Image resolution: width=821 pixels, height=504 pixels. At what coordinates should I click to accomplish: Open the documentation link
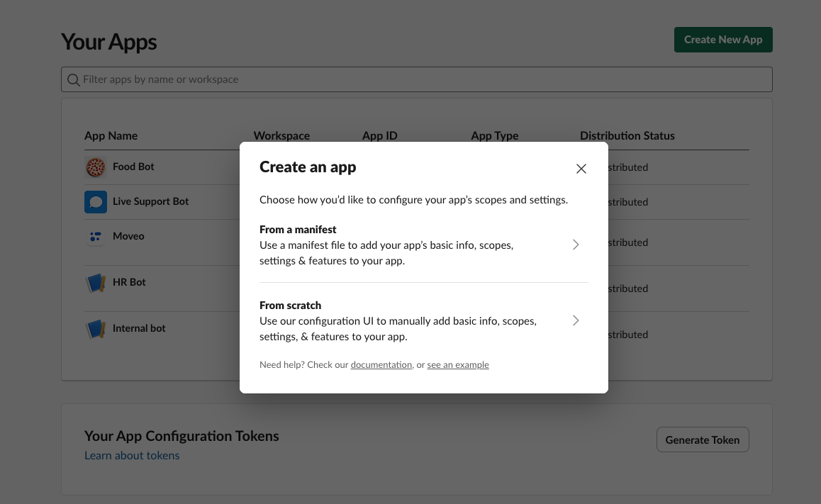[x=381, y=364]
